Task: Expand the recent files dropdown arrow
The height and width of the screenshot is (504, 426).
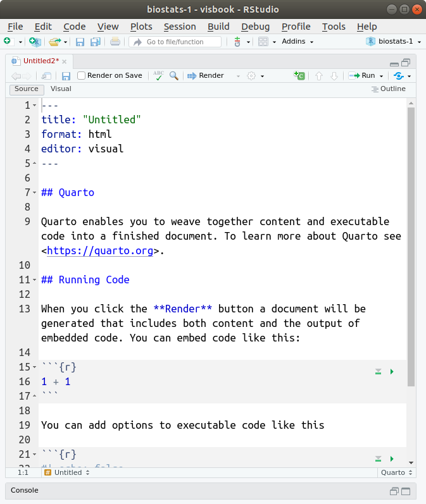Action: pos(65,42)
